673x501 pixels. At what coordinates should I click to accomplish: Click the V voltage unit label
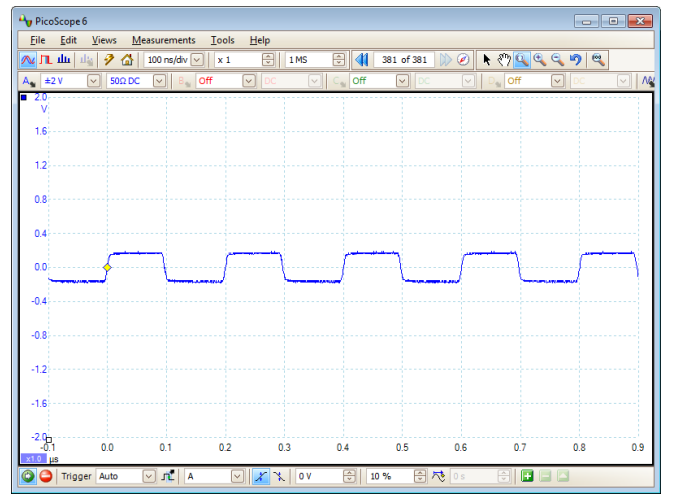(44, 109)
